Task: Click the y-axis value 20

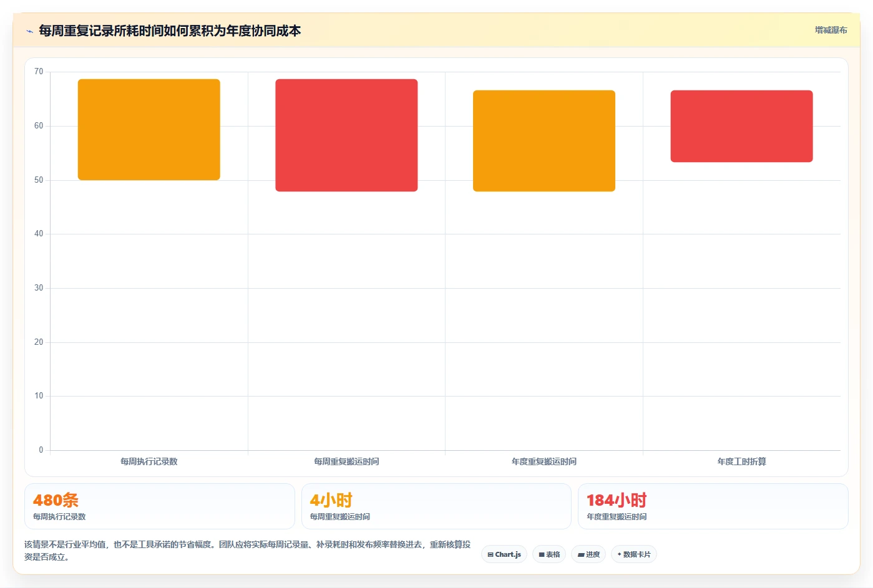Action: click(39, 342)
